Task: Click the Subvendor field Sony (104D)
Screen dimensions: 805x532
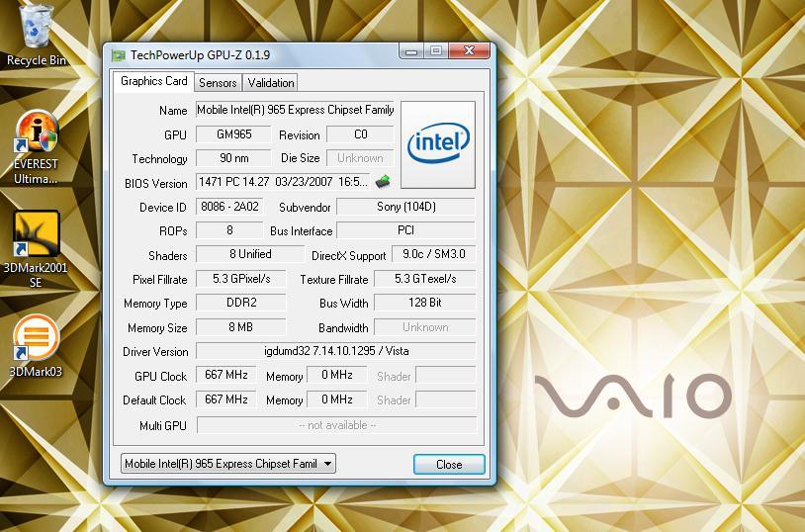Action: point(405,207)
